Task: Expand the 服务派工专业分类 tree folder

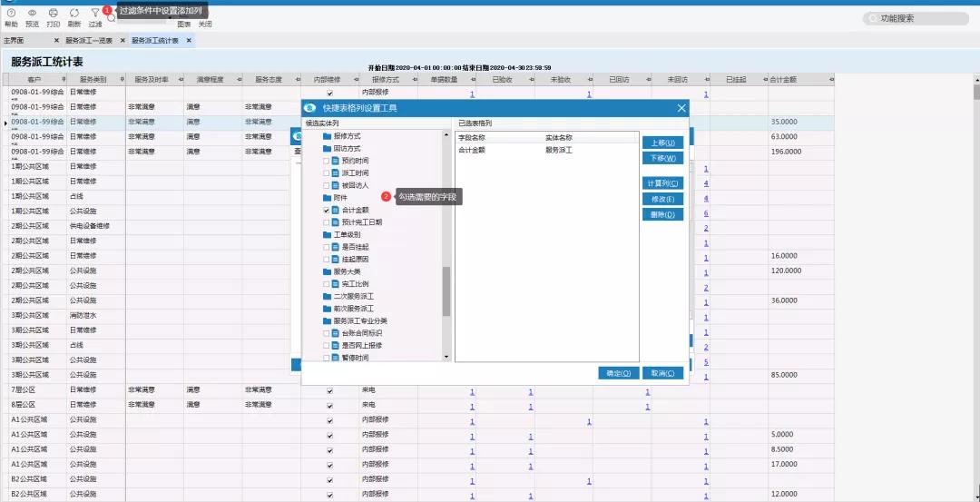Action: coord(356,320)
